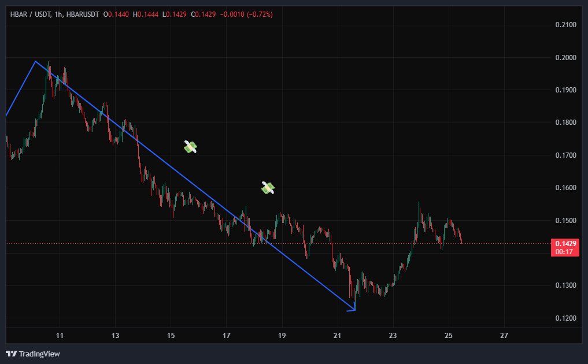
Task: Click date label 19 on time axis
Action: click(x=282, y=336)
